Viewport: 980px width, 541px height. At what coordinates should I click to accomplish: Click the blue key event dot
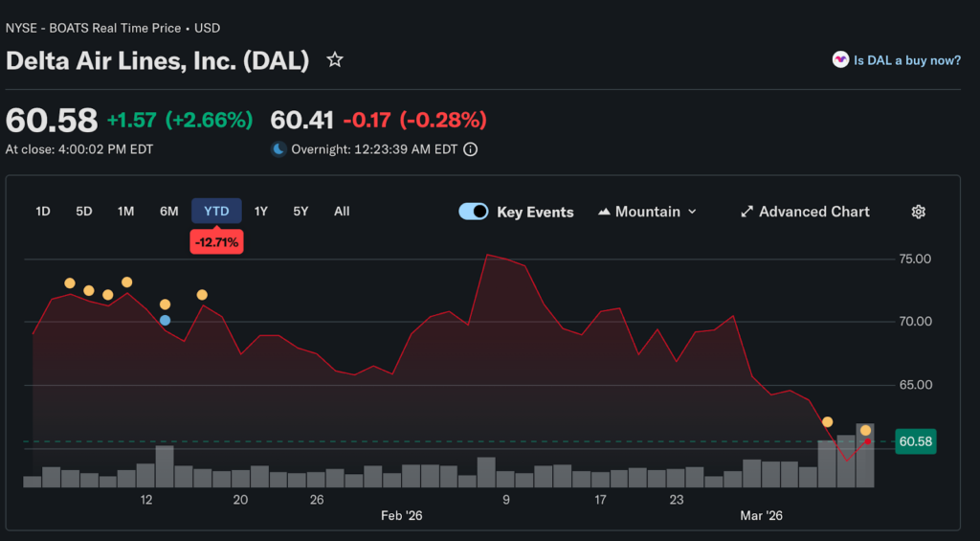point(165,320)
